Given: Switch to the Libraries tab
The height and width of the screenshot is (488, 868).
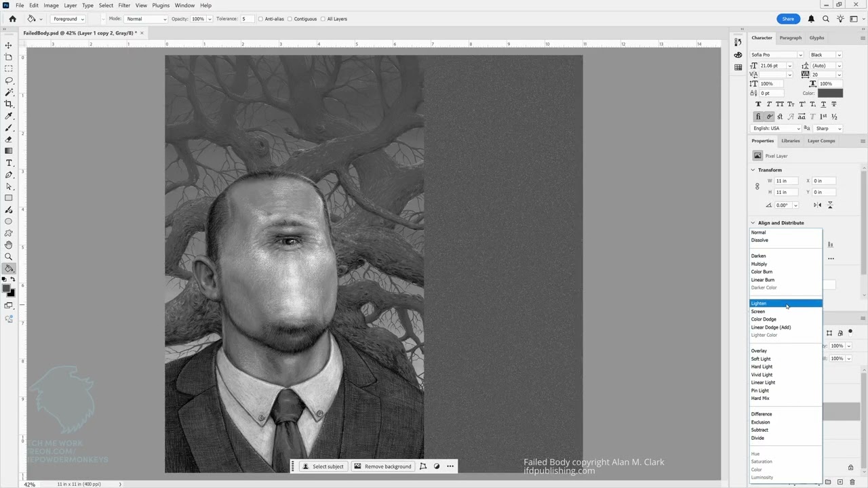Looking at the screenshot, I should (x=791, y=141).
